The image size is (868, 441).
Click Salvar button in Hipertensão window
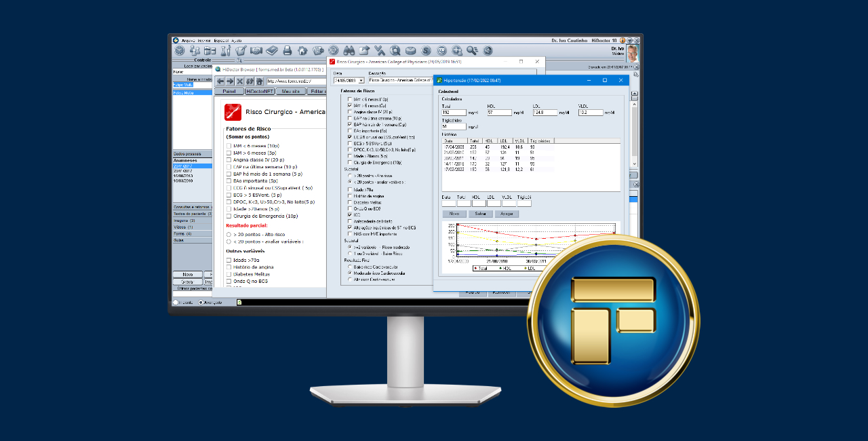click(481, 214)
